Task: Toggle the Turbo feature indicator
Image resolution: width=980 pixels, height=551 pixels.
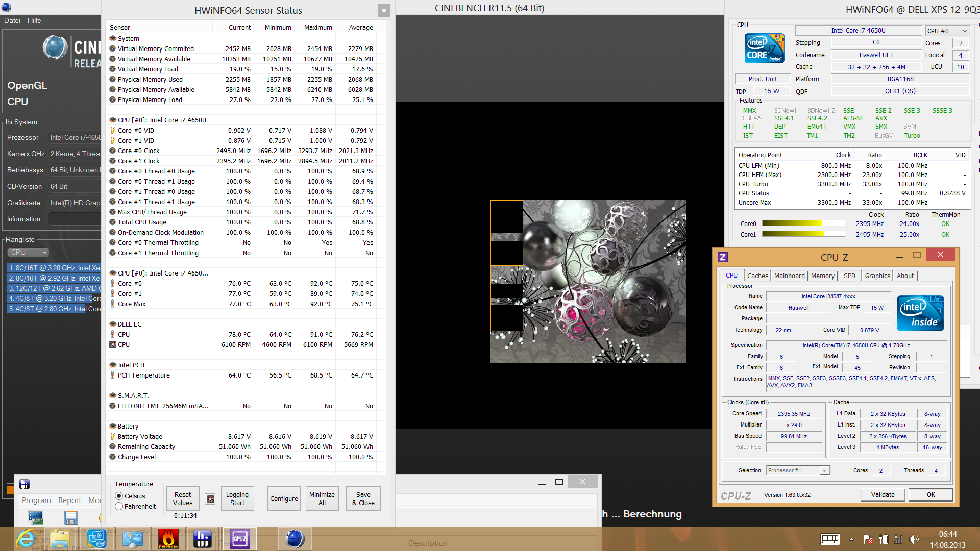Action: pyautogui.click(x=912, y=136)
